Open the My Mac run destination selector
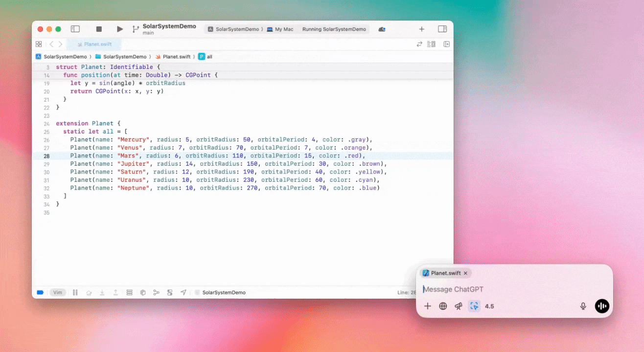The height and width of the screenshot is (352, 644). (x=280, y=29)
